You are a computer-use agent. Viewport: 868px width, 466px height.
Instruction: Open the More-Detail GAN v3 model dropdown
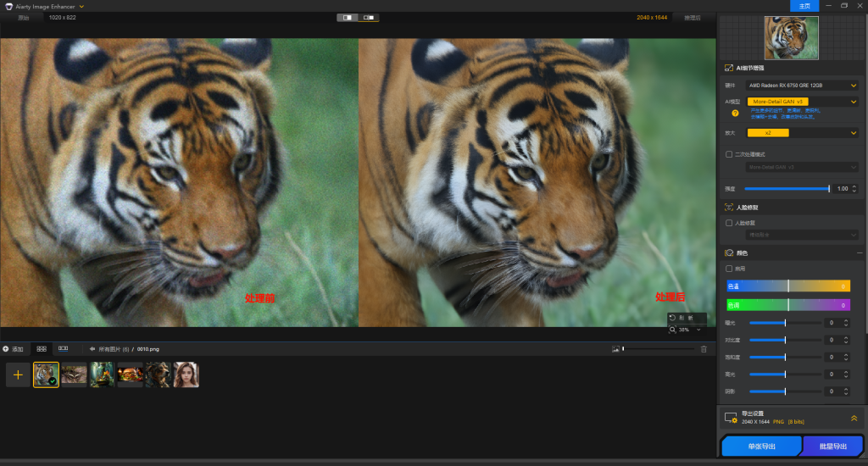[802, 102]
